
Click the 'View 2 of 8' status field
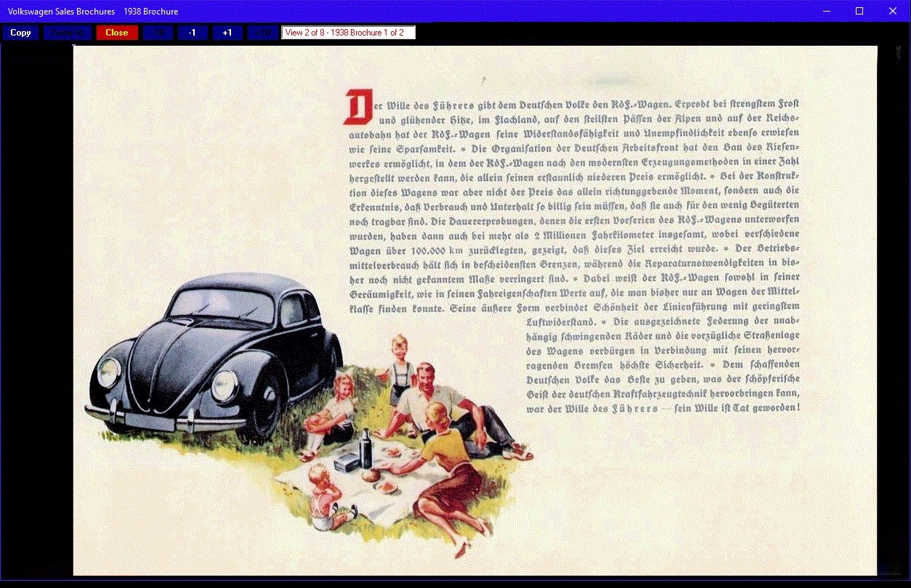[x=349, y=33]
